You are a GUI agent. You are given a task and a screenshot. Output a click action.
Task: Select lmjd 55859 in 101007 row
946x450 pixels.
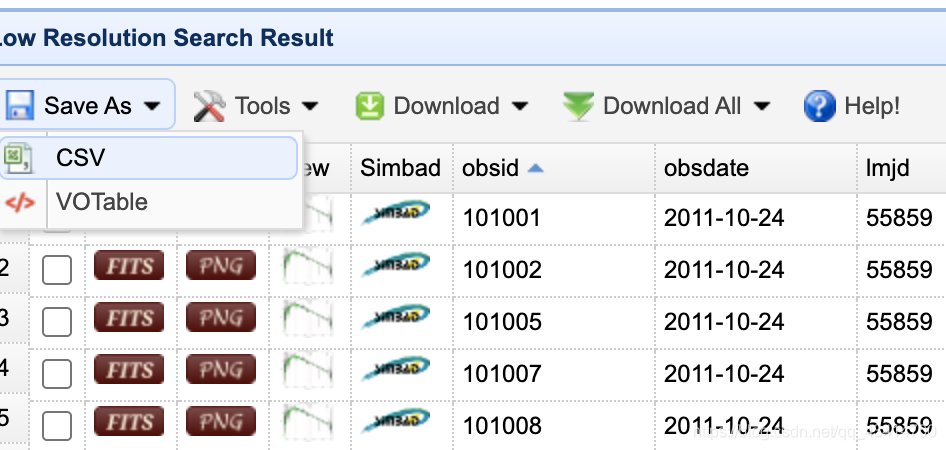[x=899, y=373]
